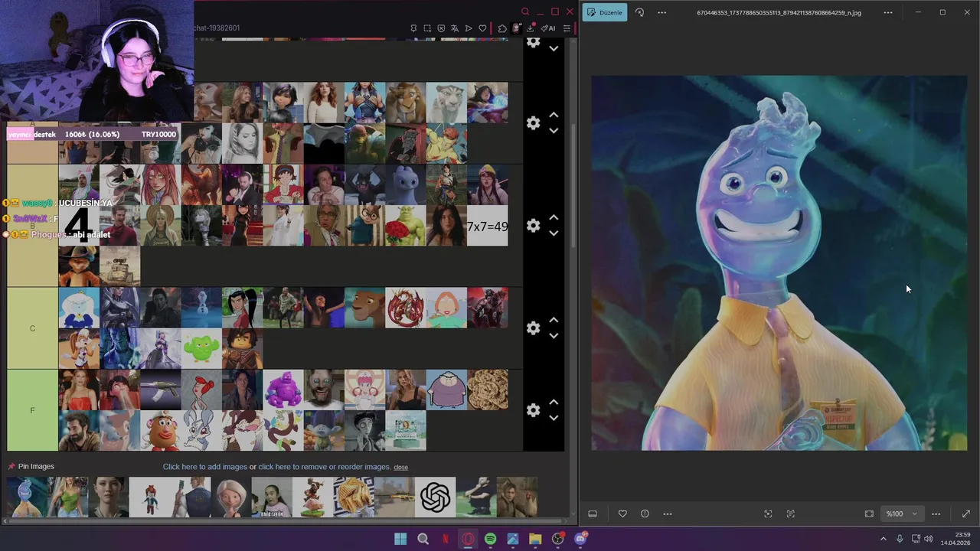
Task: Click the microphone icon in system tray
Action: [x=900, y=539]
